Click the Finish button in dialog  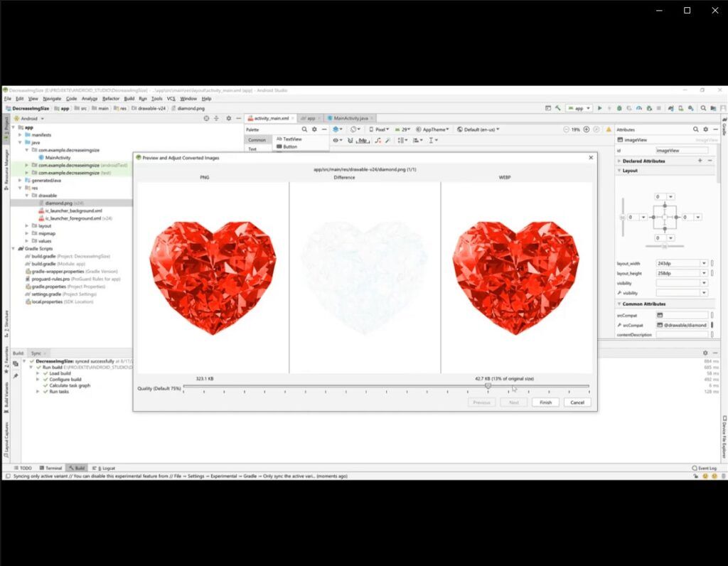[545, 402]
